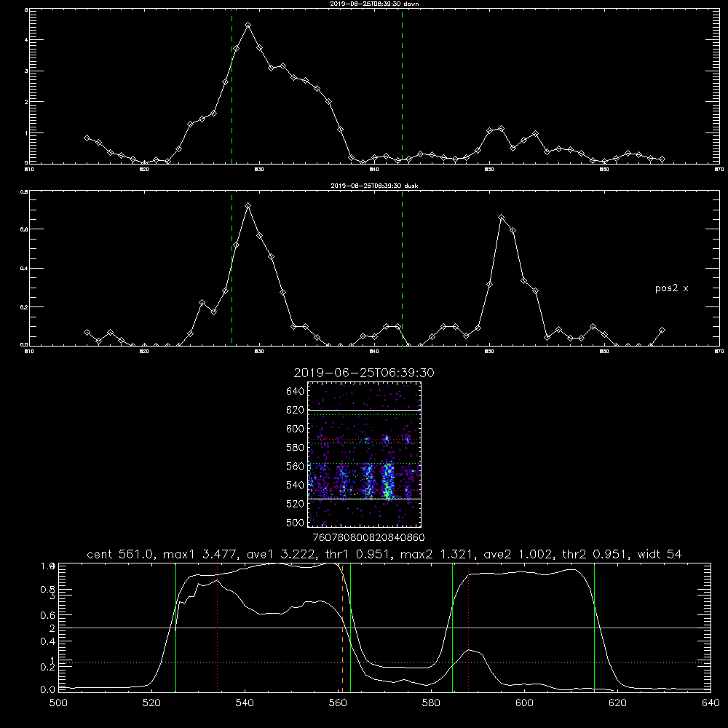Click the green vertical line at 525
This screenshot has width=728, height=728.
176,628
